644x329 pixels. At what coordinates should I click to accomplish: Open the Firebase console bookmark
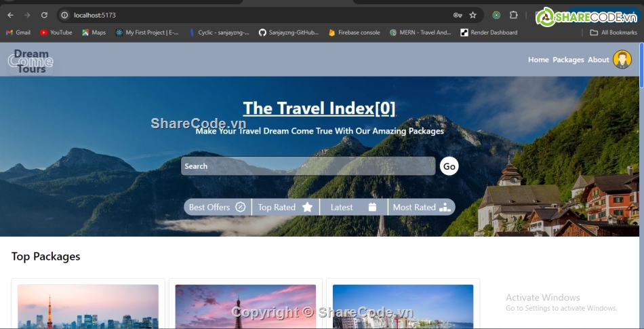pyautogui.click(x=354, y=33)
